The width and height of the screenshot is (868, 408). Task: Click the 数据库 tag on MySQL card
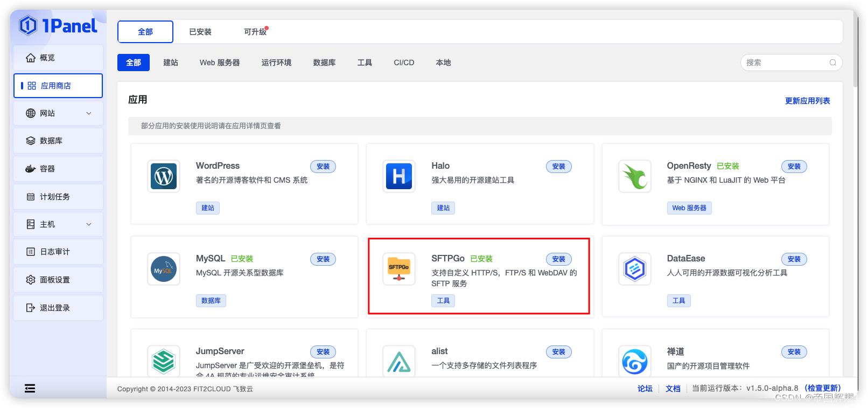click(211, 301)
